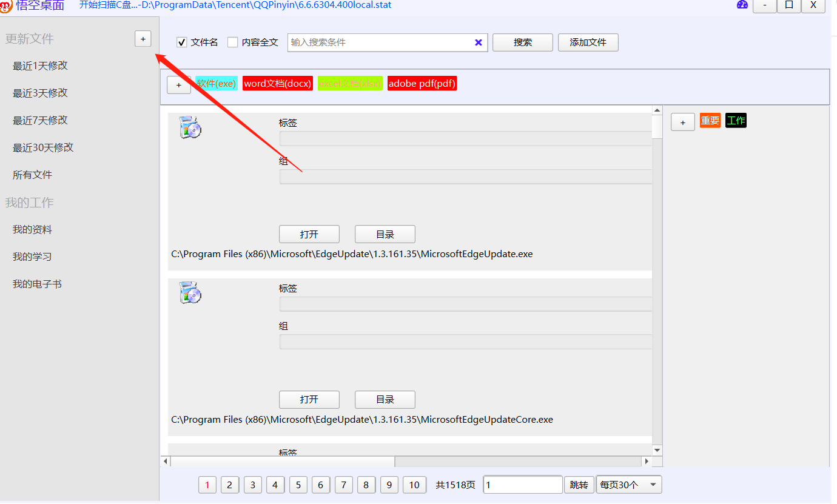The width and height of the screenshot is (837, 504).
Task: Click installer icon of MicrosoftEdgeUpdate.exe entry
Action: coord(190,128)
